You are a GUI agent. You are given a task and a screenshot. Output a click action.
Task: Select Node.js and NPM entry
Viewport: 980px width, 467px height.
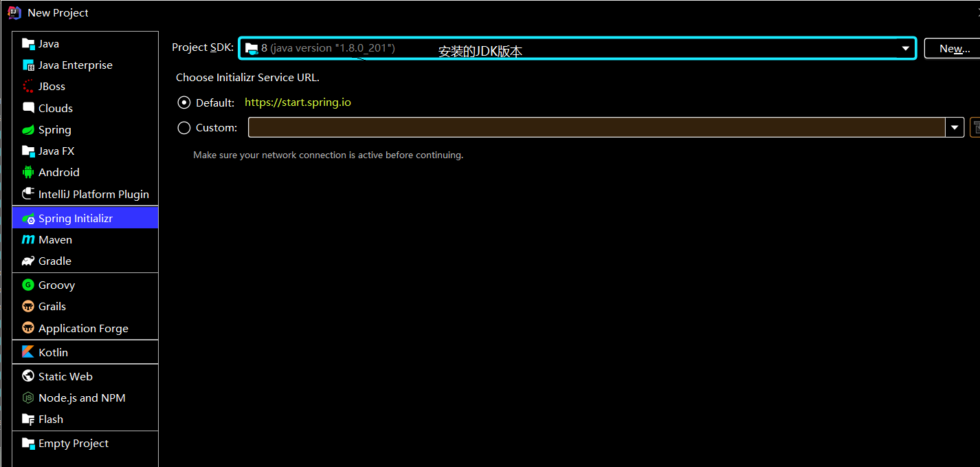tap(85, 398)
